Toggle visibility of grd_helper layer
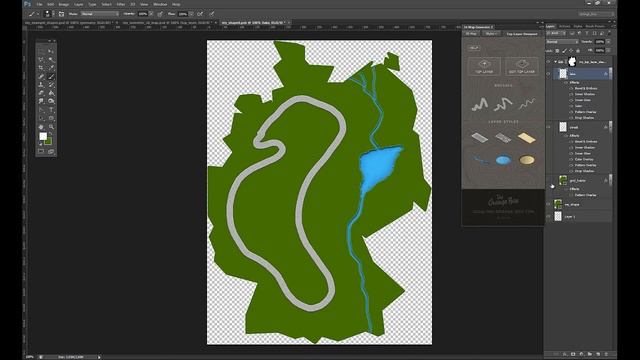Image resolution: width=640 pixels, height=360 pixels. pos(548,180)
